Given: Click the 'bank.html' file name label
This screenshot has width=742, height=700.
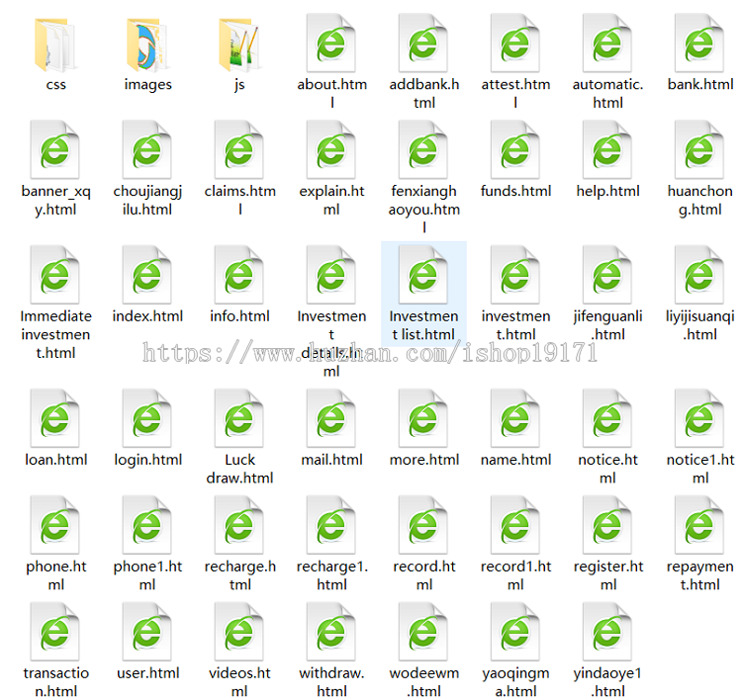Looking at the screenshot, I should tap(700, 84).
